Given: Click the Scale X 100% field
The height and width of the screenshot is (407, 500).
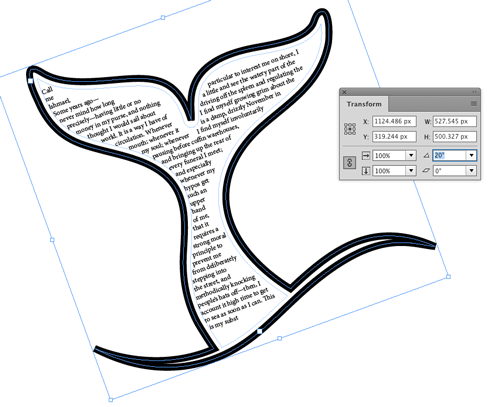Looking at the screenshot, I should 389,155.
